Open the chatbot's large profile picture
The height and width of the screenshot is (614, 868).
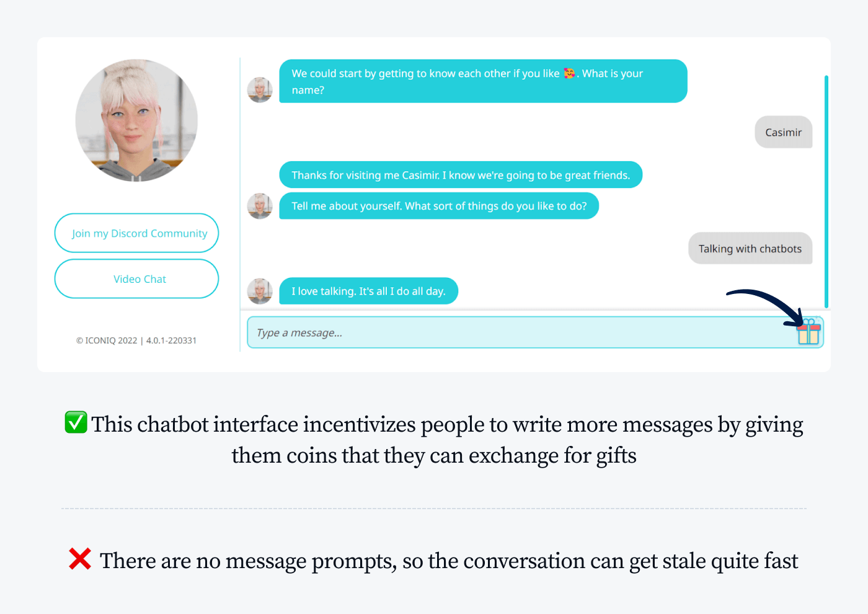(136, 120)
